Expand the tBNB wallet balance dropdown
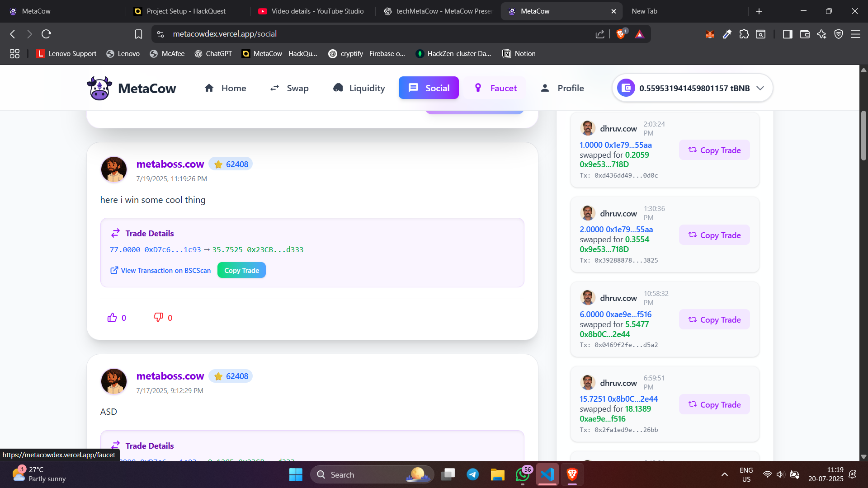This screenshot has height=488, width=868. 760,88
